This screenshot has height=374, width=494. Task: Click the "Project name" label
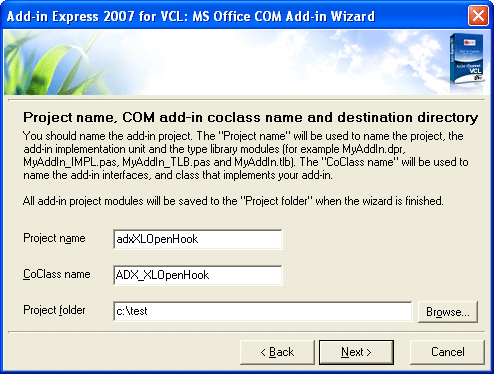pos(54,238)
